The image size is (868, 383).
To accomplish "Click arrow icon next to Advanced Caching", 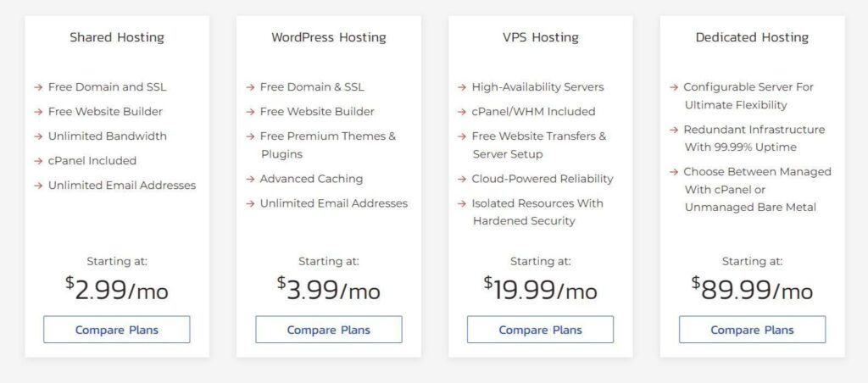I will coord(250,180).
